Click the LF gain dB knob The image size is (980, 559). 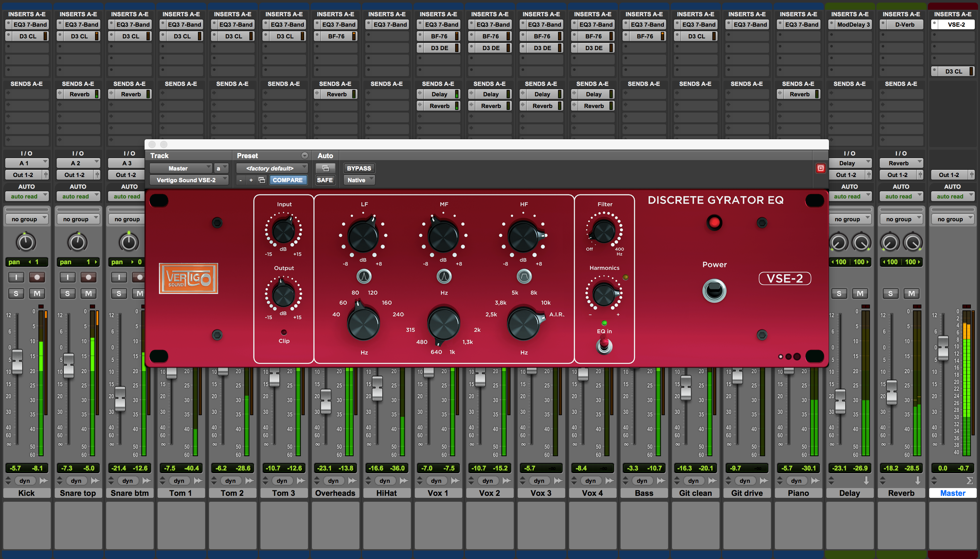[x=363, y=236]
